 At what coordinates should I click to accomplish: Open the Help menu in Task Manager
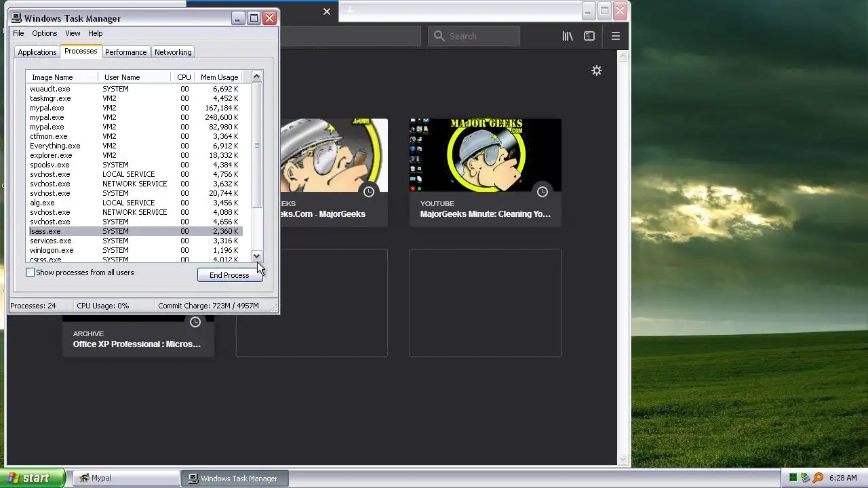(x=95, y=33)
